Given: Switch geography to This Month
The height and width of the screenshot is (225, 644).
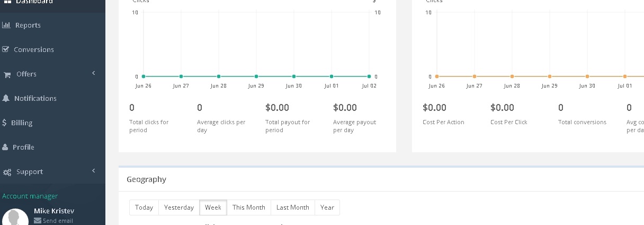Looking at the screenshot, I should (249, 207).
